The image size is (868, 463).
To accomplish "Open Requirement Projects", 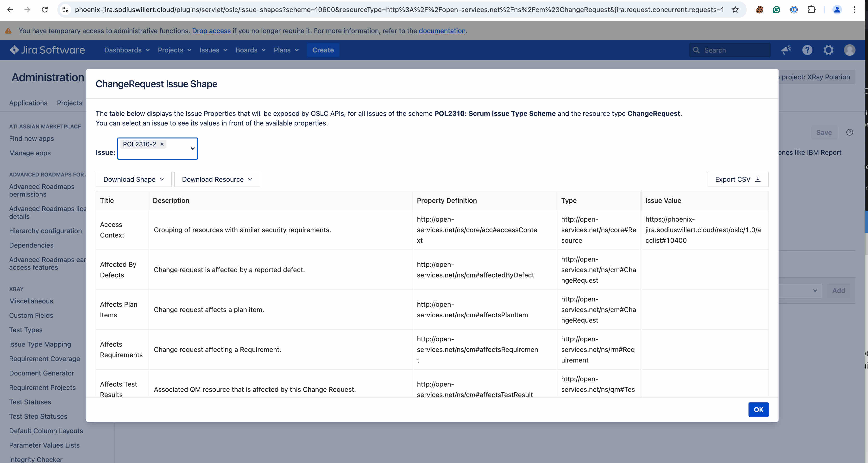I will tap(42, 388).
